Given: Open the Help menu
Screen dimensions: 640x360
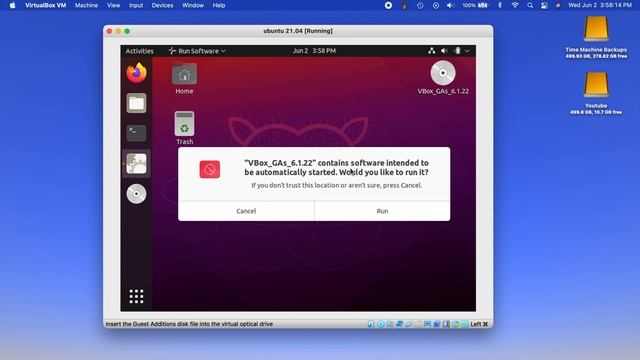Looking at the screenshot, I should (x=219, y=5).
